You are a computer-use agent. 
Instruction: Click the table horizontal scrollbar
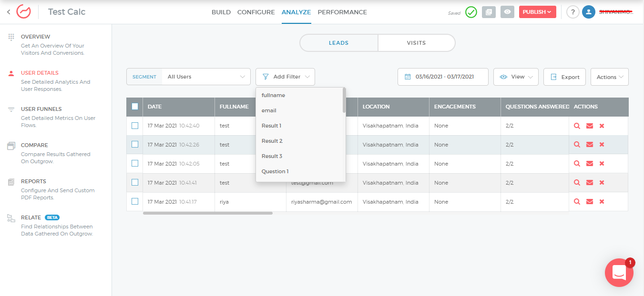coord(207,213)
